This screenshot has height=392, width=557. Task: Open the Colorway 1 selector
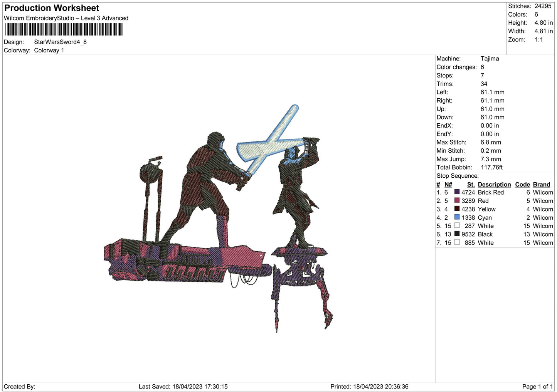pos(49,50)
